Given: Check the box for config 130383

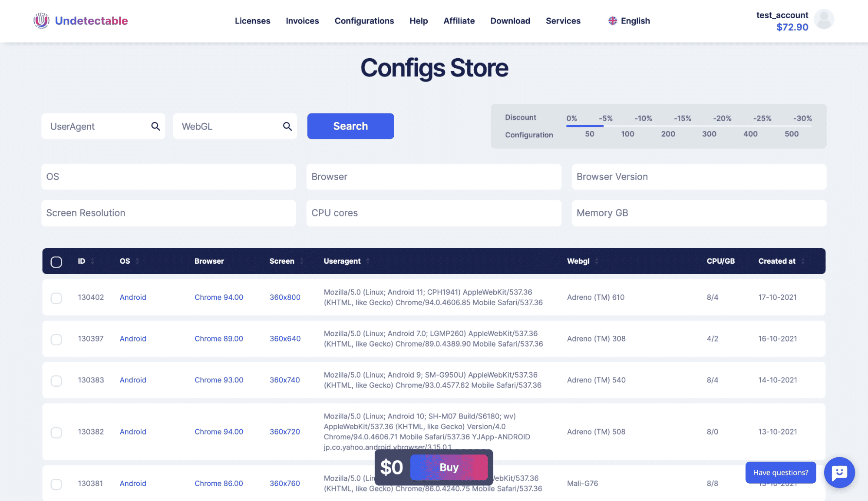Looking at the screenshot, I should pyautogui.click(x=56, y=381).
